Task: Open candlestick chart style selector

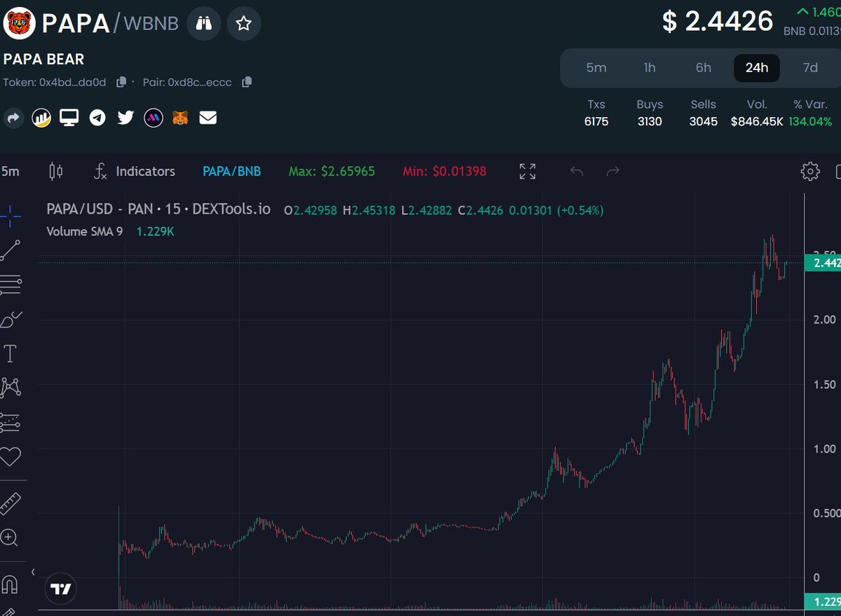Action: (x=57, y=171)
